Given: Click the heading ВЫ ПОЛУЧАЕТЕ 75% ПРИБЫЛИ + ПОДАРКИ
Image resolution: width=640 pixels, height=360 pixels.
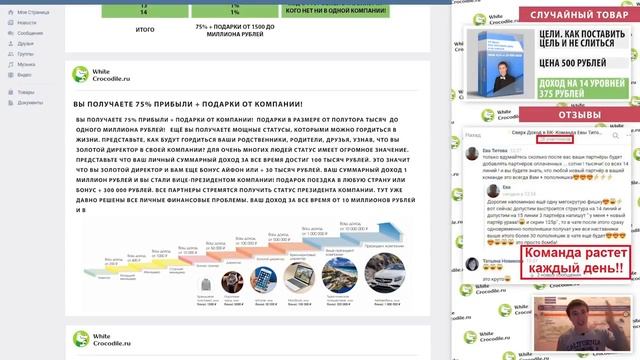Looking at the screenshot, I should pyautogui.click(x=188, y=104).
